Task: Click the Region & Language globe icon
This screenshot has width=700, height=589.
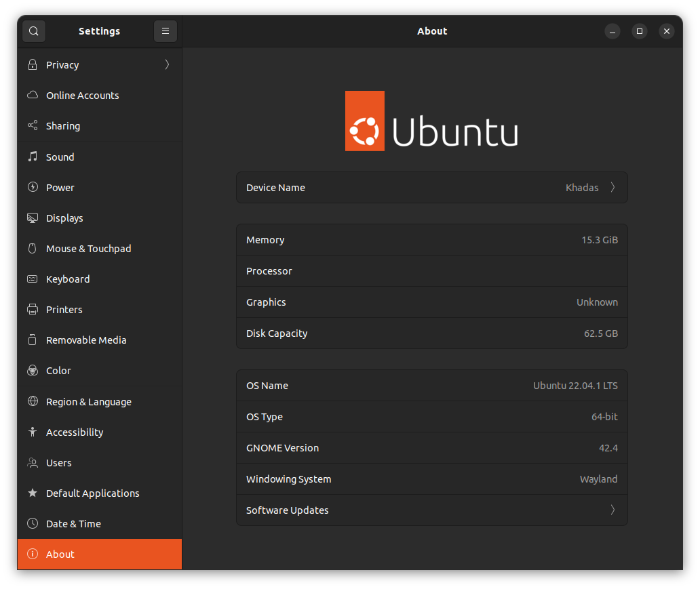Action: click(33, 401)
